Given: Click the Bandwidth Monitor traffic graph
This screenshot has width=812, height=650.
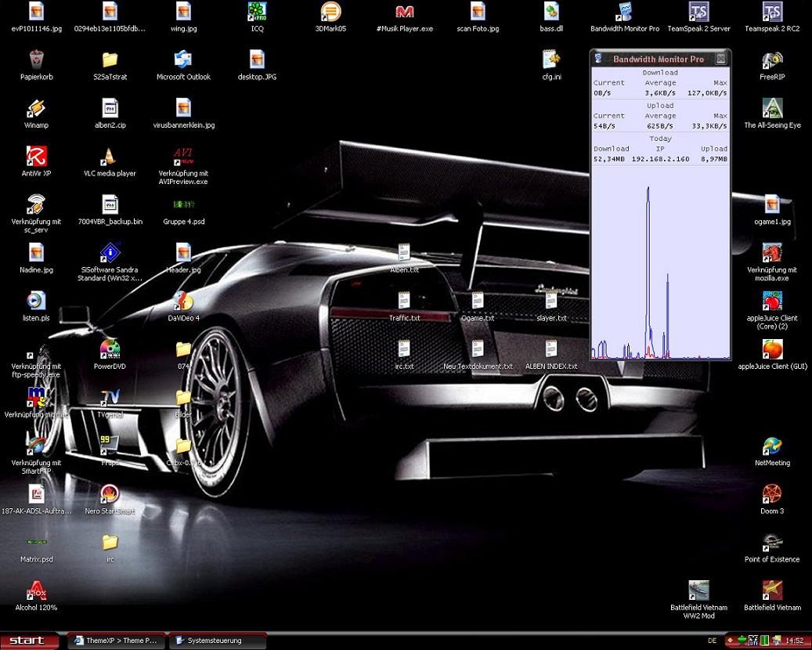Looking at the screenshot, I should (x=660, y=262).
